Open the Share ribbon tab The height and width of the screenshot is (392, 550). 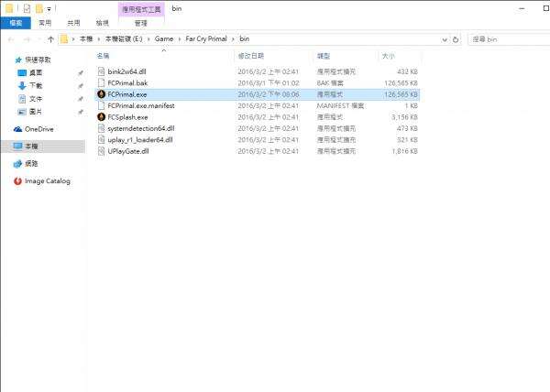tap(73, 23)
